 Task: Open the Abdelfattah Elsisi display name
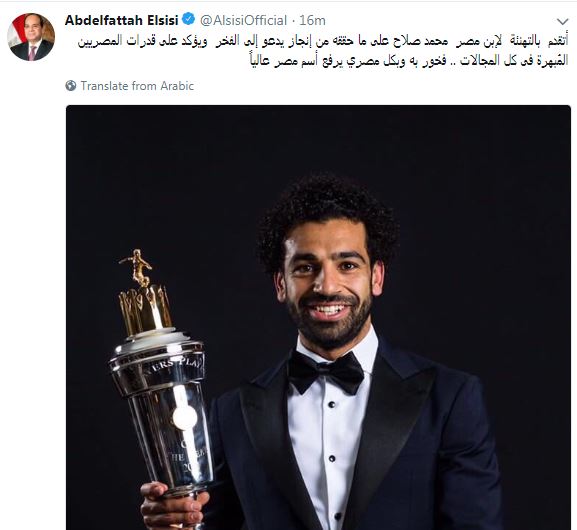point(121,20)
